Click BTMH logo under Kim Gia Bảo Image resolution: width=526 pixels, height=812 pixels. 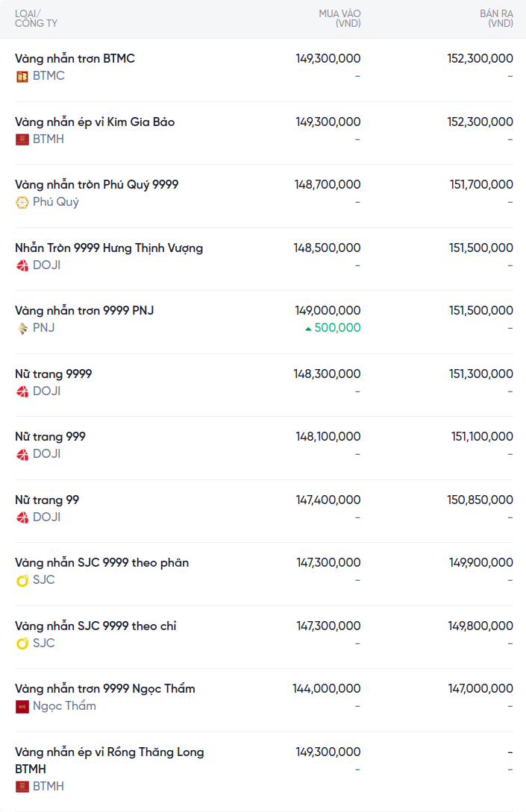pos(22,139)
